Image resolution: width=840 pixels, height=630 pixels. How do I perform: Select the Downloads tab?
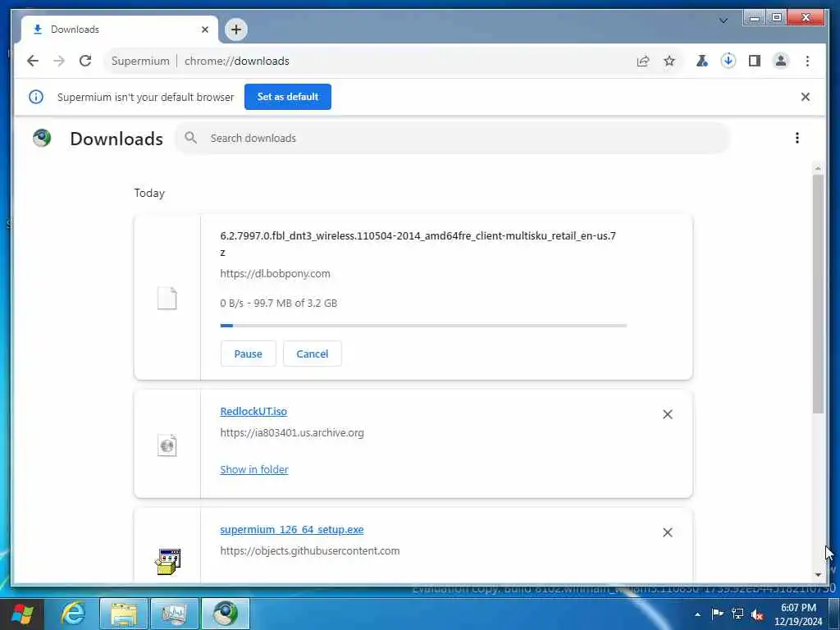click(x=119, y=30)
